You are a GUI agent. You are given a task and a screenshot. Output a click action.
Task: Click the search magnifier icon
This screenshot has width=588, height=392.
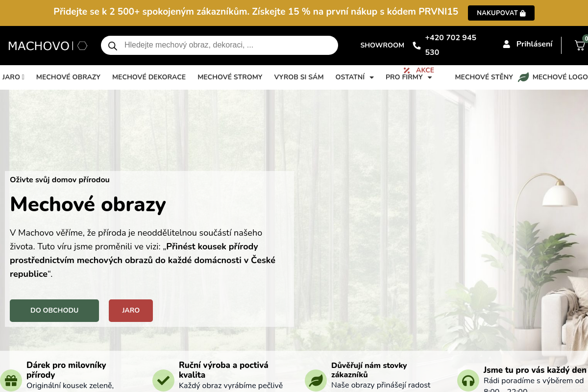[x=113, y=46]
